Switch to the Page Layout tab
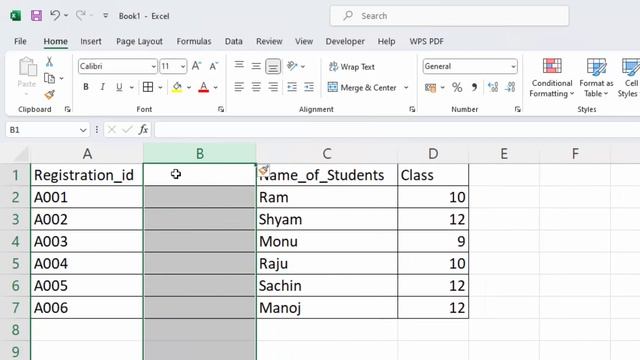This screenshot has height=360, width=640. click(139, 41)
